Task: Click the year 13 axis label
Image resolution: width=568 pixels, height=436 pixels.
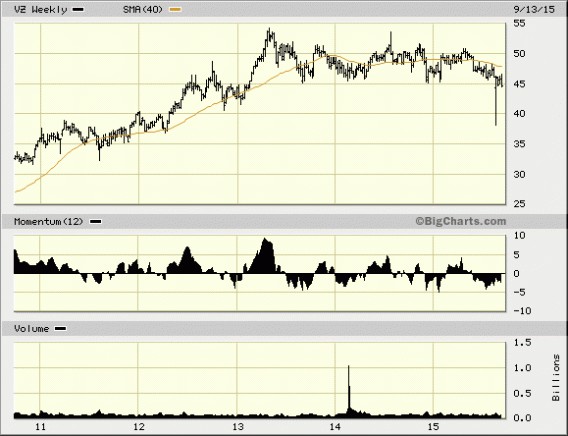Action: click(x=237, y=426)
